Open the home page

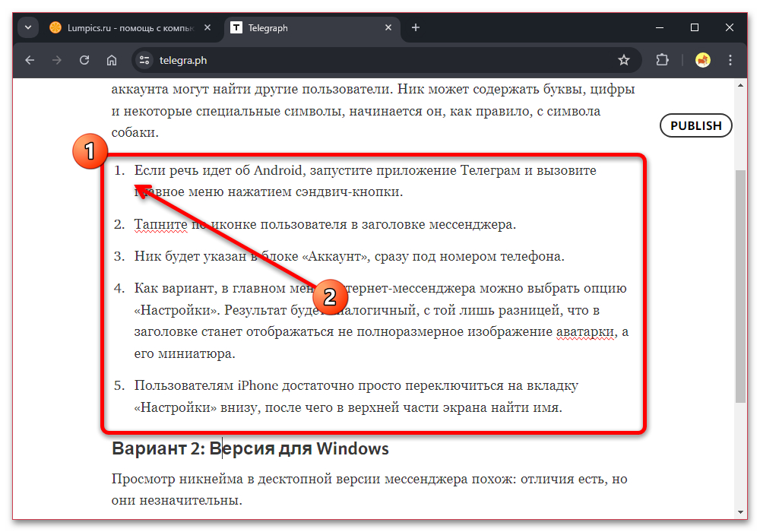[112, 60]
